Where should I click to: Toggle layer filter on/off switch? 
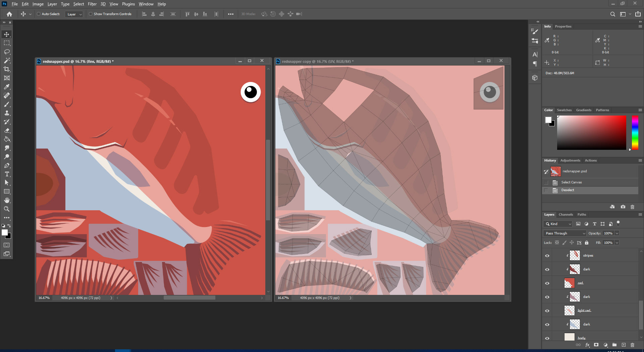(618, 223)
